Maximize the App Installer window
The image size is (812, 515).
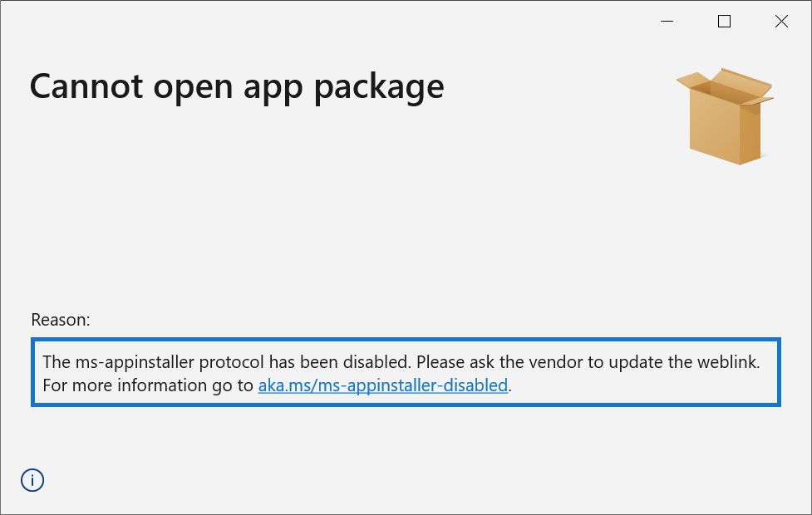click(x=724, y=22)
